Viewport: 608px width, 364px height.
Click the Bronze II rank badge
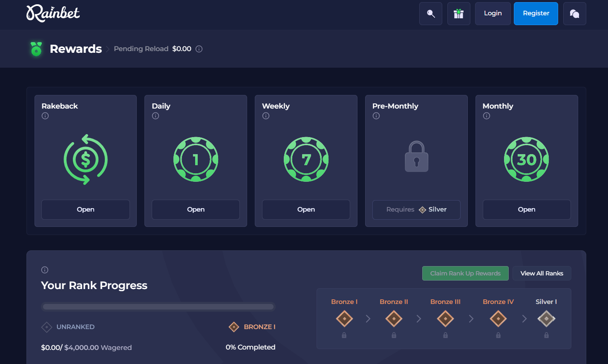pos(394,318)
